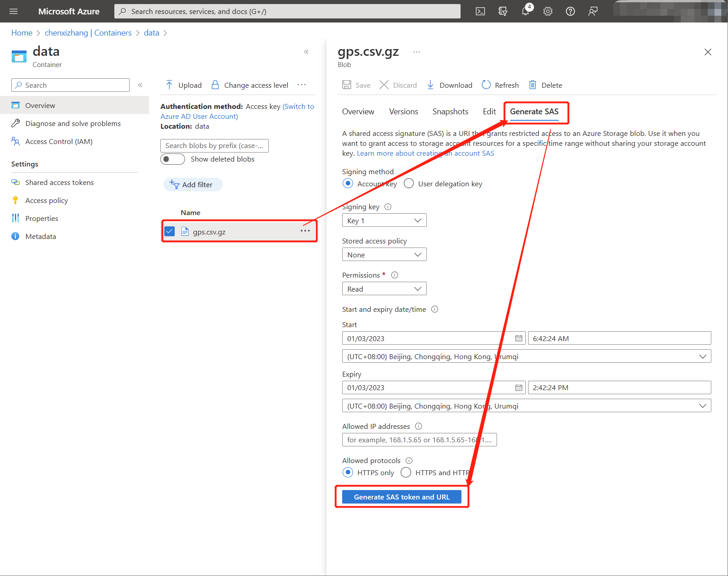
Task: Show Allowed protocols info icon
Action: click(x=409, y=460)
